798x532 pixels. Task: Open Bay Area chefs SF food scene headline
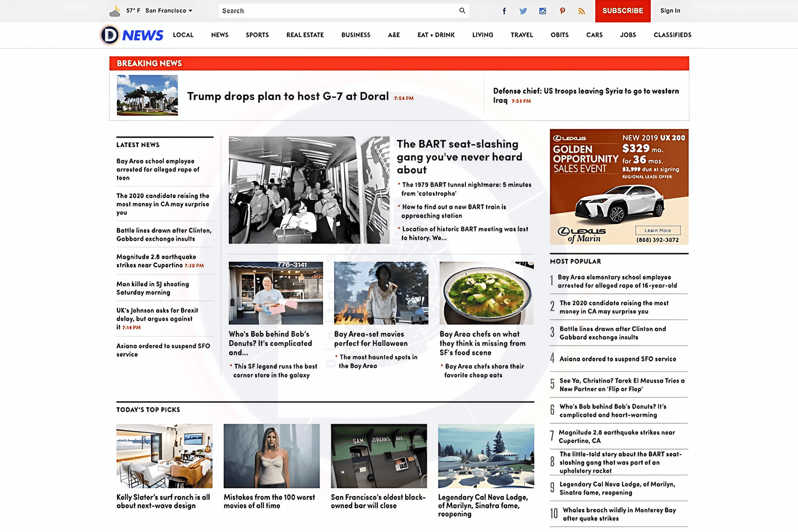[482, 343]
